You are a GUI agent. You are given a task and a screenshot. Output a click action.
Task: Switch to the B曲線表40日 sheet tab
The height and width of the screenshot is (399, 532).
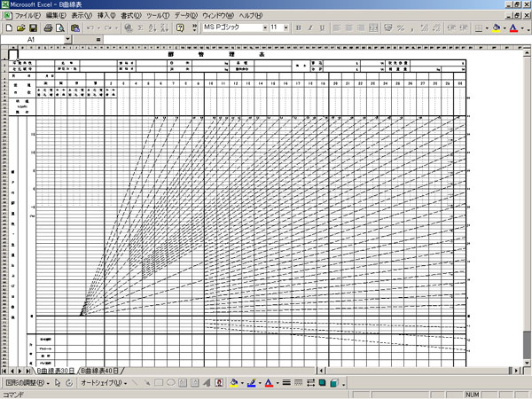point(99,369)
